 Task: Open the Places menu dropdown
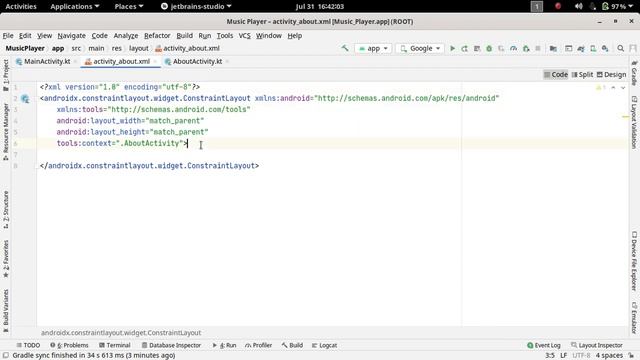click(129, 6)
